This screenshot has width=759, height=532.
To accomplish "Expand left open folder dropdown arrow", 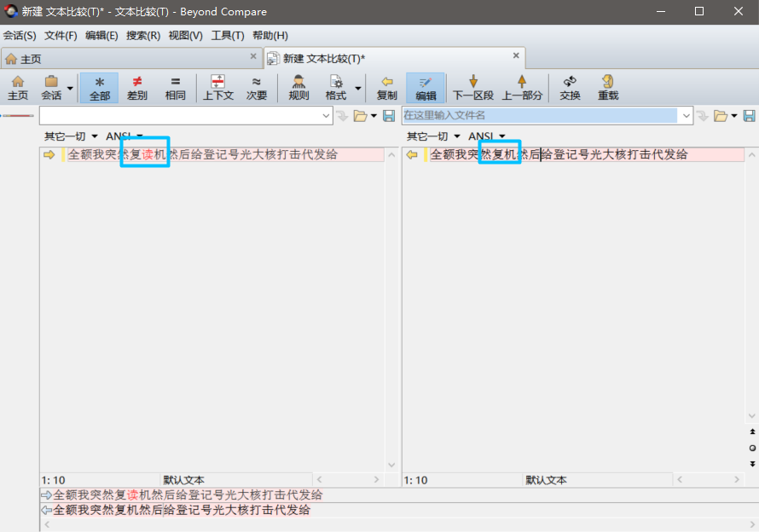I will (374, 116).
